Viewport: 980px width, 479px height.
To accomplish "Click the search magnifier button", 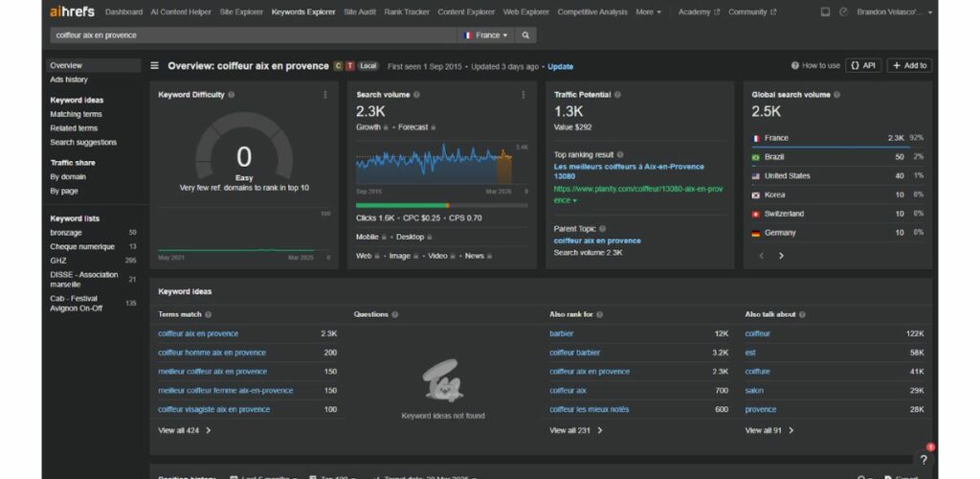I will (x=525, y=35).
